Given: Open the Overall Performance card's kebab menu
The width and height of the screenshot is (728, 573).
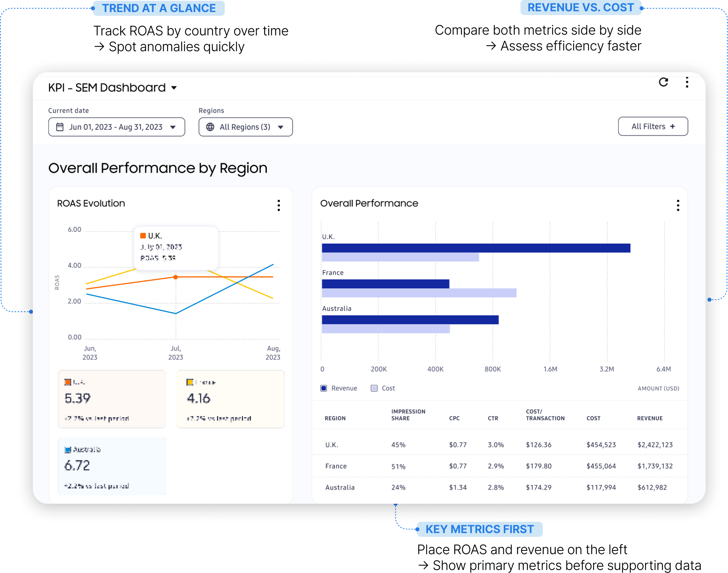Looking at the screenshot, I should [x=678, y=205].
